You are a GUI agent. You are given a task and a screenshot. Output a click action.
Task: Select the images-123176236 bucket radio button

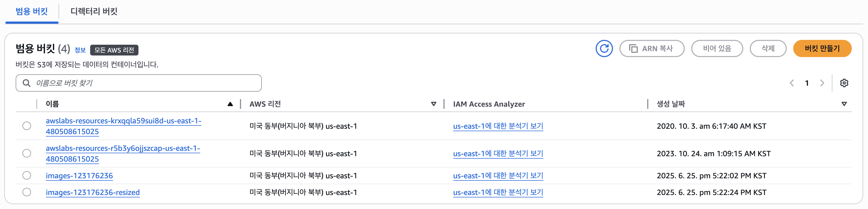click(x=27, y=176)
